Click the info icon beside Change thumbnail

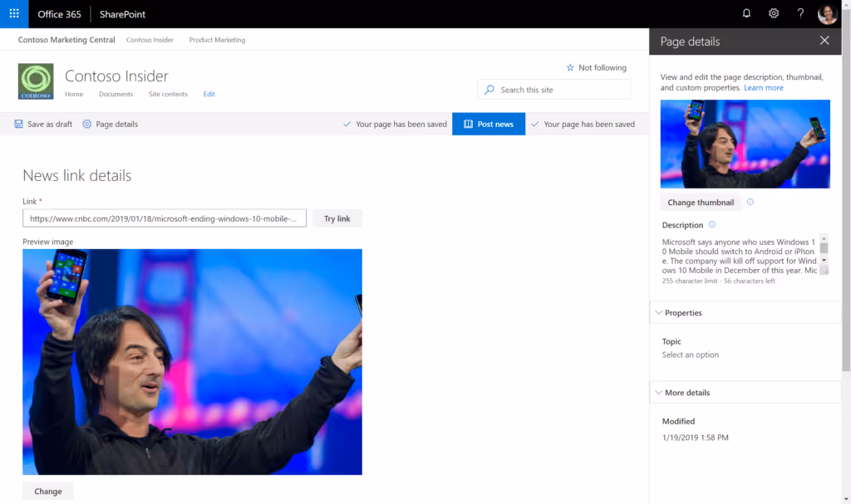[750, 202]
